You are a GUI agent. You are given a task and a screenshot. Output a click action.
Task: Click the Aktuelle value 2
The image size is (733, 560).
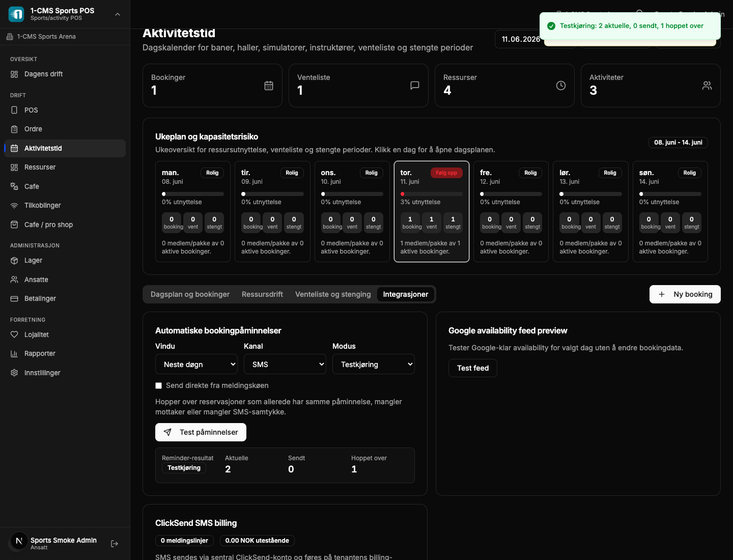pos(228,469)
